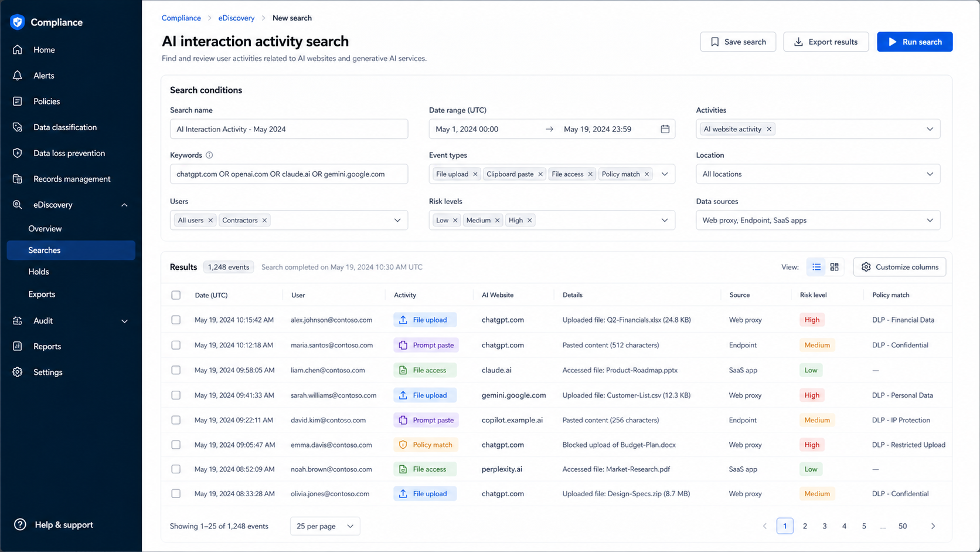Screen dimensions: 980x552
Task: Remove the All users tag
Action: pos(210,221)
